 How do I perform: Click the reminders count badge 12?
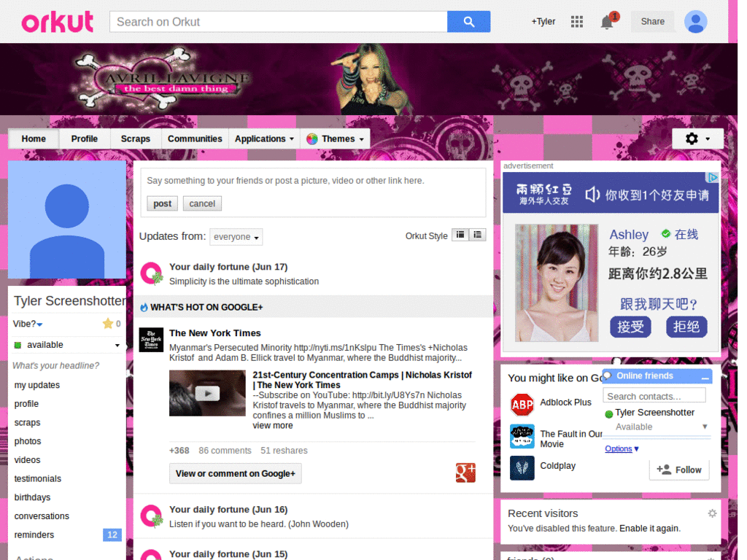112,534
